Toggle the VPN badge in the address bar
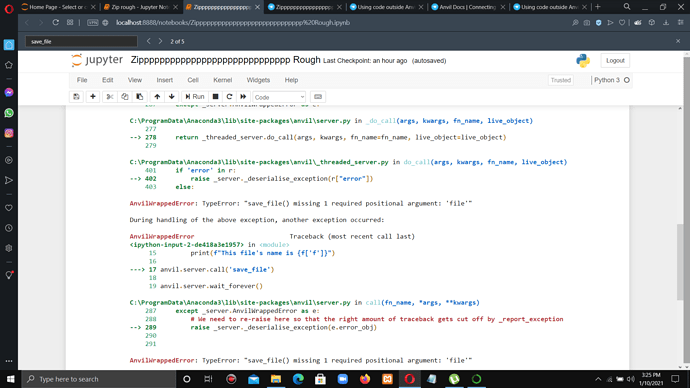 pyautogui.click(x=92, y=22)
